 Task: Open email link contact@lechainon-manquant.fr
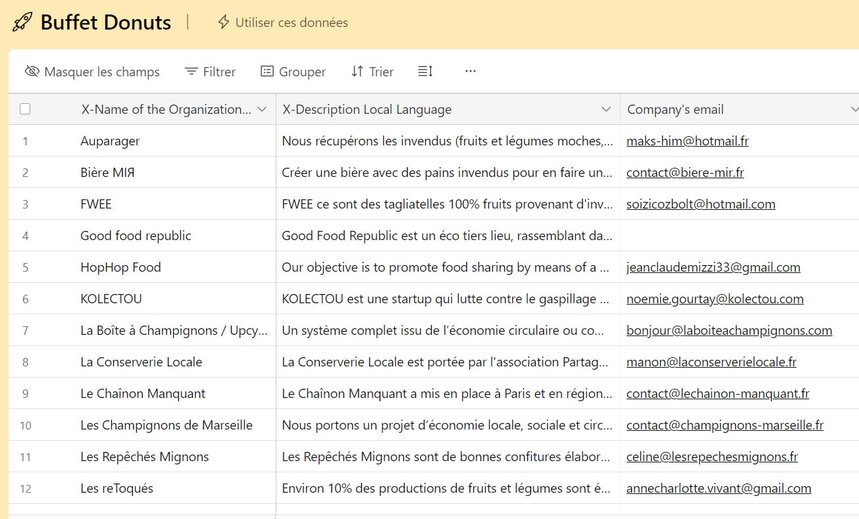tap(718, 393)
